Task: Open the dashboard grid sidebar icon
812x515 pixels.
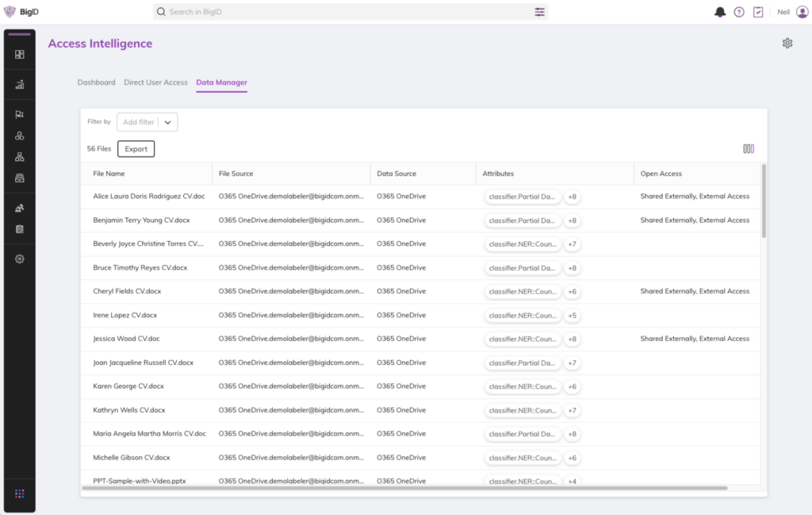Action: point(20,55)
